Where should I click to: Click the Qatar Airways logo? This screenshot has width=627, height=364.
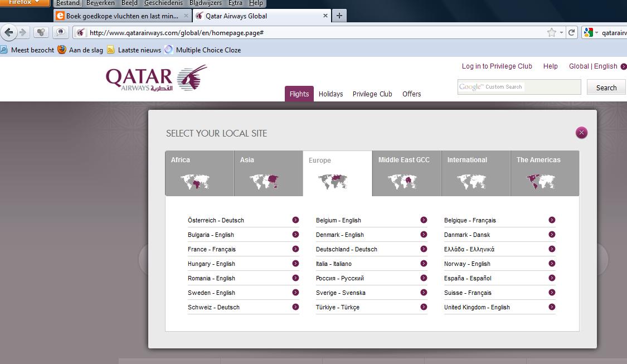click(x=157, y=78)
